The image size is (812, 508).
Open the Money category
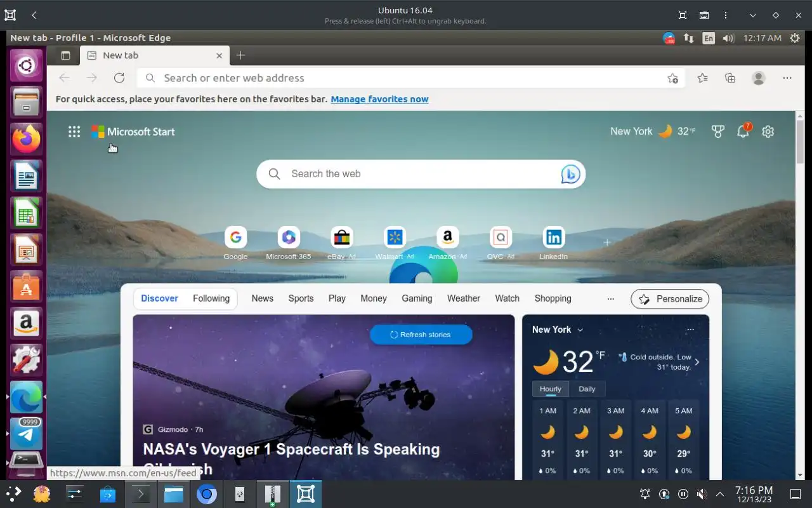click(374, 298)
